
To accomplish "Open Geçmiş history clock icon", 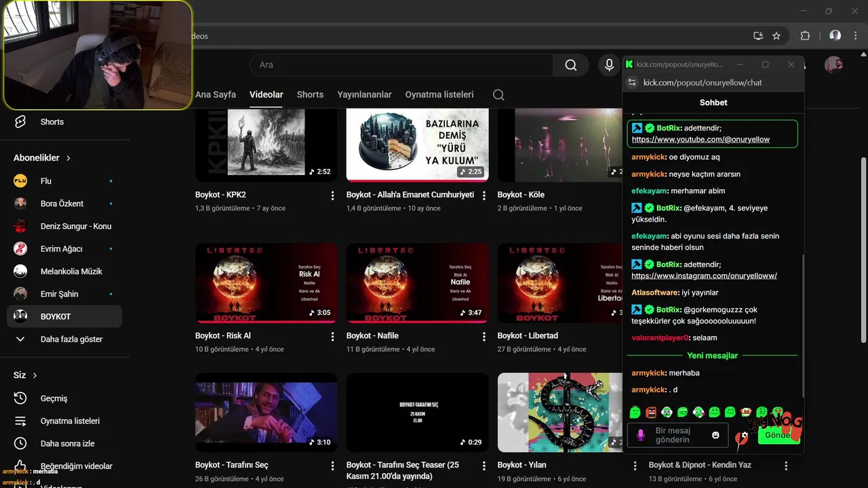I will [20, 399].
